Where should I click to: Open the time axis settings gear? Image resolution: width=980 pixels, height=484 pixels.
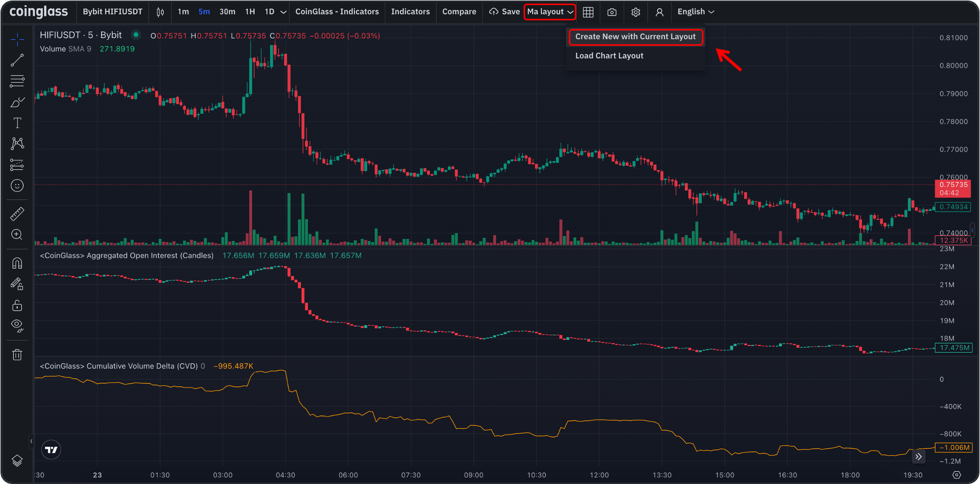pos(957,475)
